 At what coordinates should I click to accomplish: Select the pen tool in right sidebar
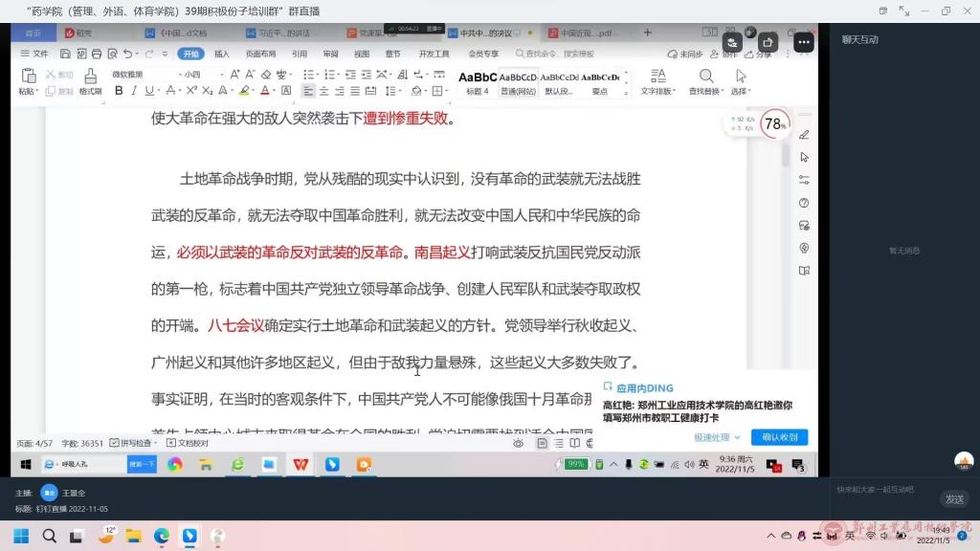point(804,135)
